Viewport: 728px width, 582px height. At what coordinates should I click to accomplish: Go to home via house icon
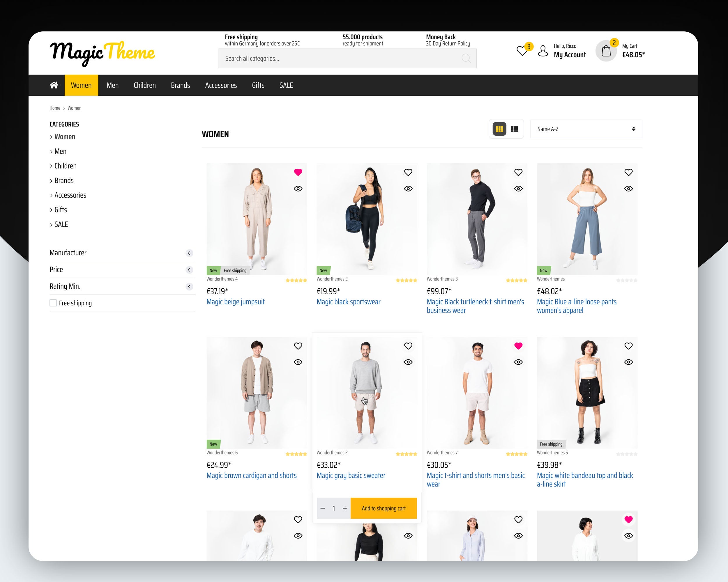(54, 85)
